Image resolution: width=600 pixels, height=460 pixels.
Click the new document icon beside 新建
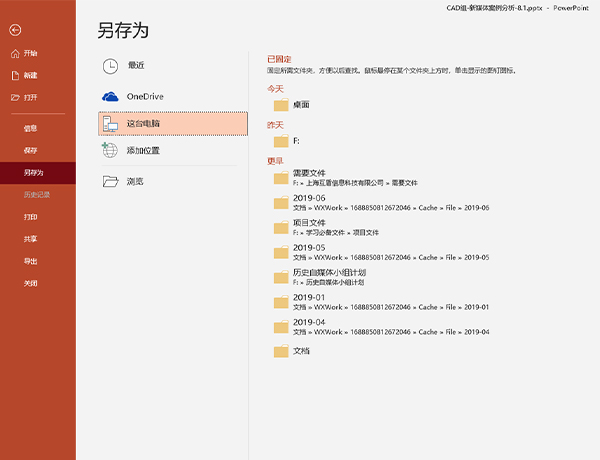tap(15, 75)
